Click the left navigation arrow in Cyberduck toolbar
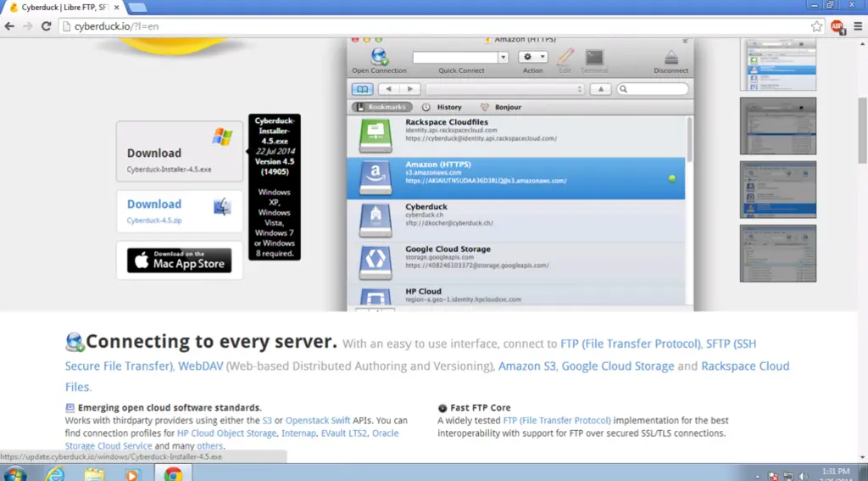This screenshot has height=481, width=868. [388, 89]
